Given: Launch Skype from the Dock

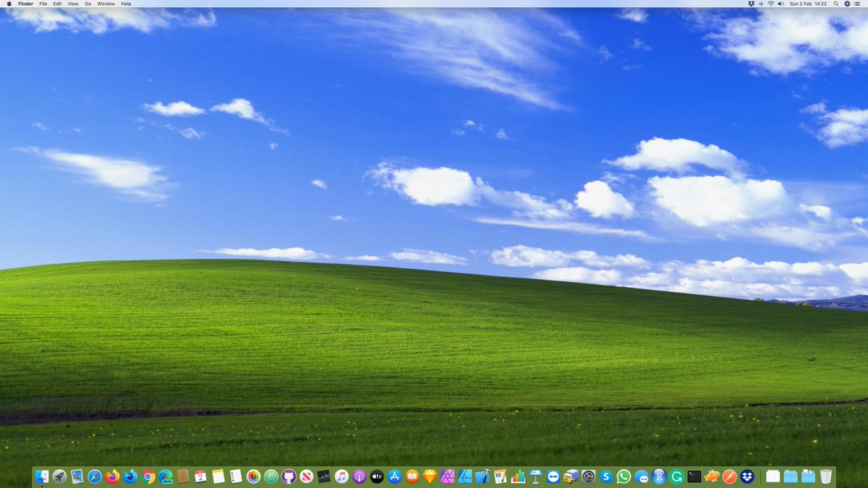Looking at the screenshot, I should coord(606,476).
